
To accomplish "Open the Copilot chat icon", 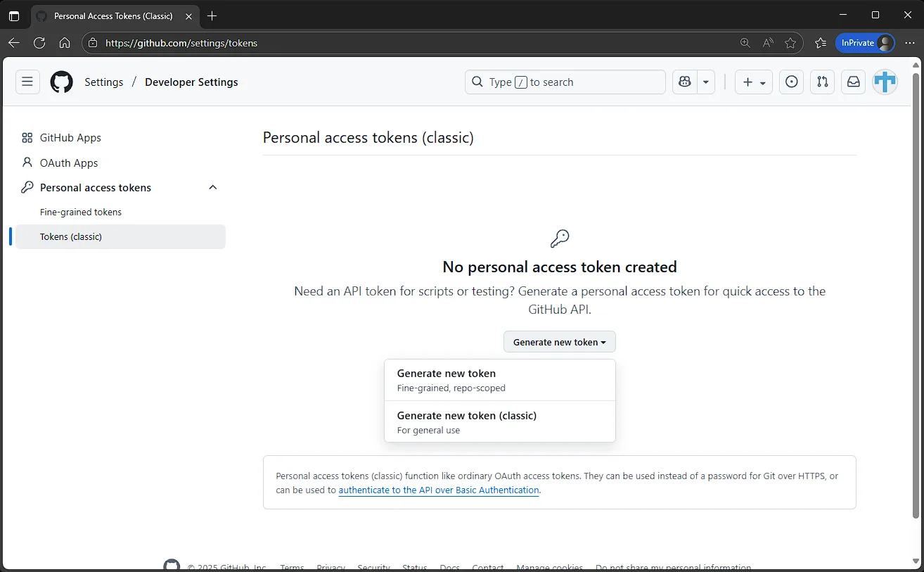I will click(x=684, y=82).
